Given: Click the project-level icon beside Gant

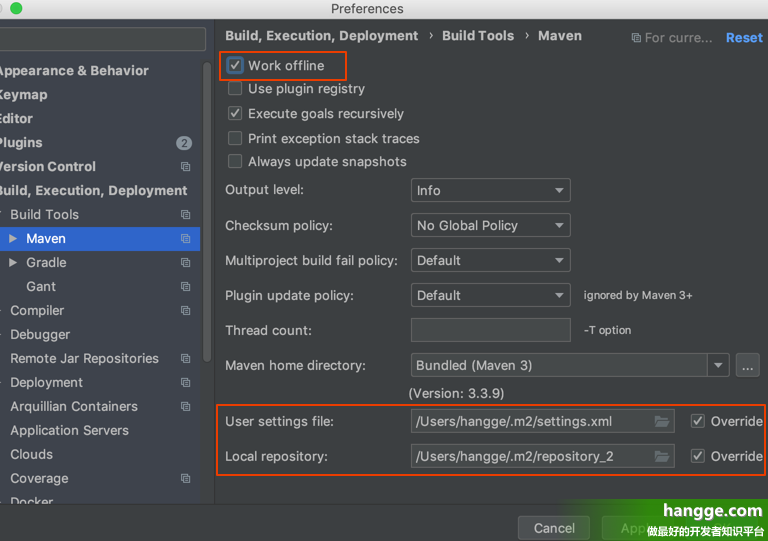Looking at the screenshot, I should coord(185,286).
